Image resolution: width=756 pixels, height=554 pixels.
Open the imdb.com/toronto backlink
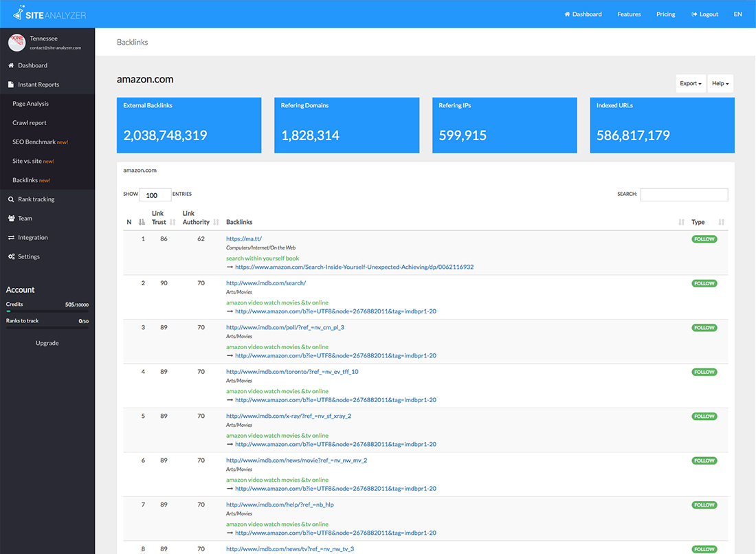click(292, 372)
